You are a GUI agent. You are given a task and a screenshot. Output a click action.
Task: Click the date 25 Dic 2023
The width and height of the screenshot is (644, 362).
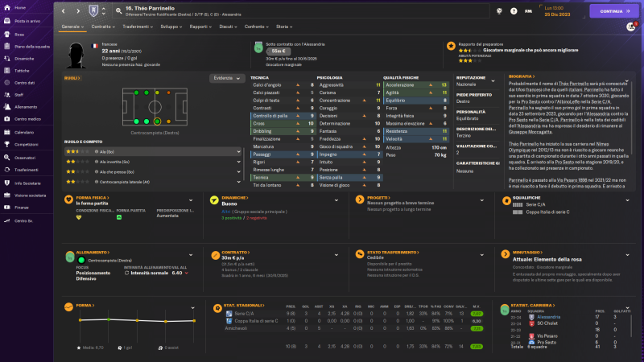pos(557,14)
